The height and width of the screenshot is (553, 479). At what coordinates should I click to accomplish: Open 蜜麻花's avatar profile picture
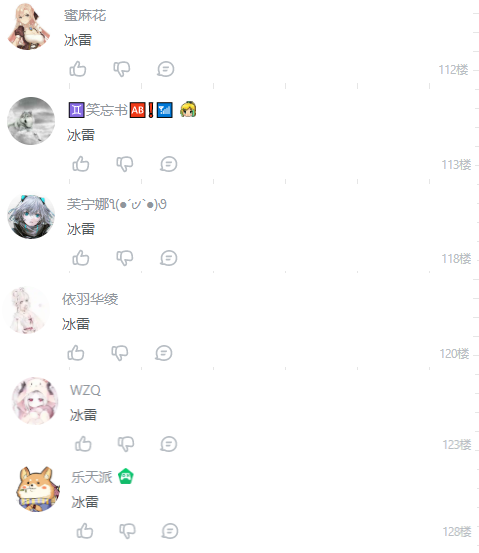click(29, 26)
